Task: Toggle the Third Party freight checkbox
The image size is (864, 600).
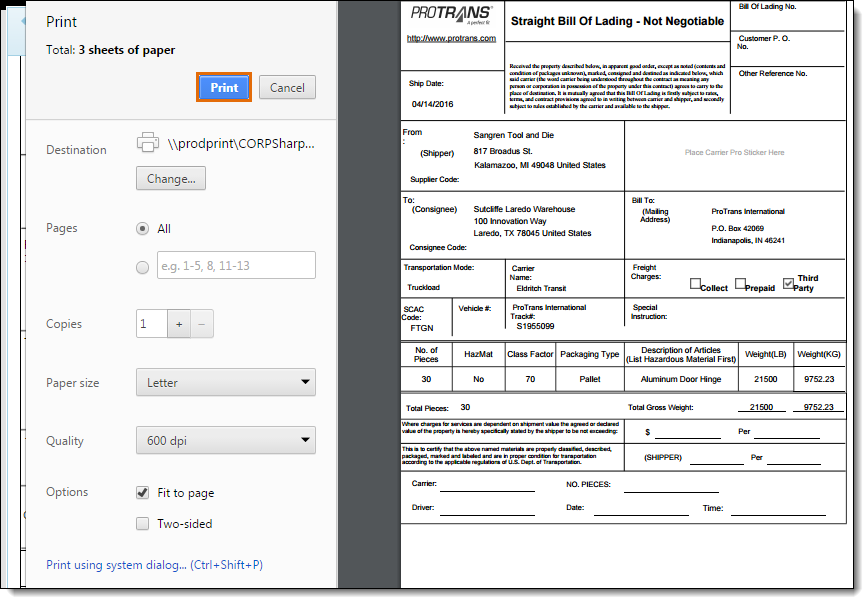Action: [789, 283]
